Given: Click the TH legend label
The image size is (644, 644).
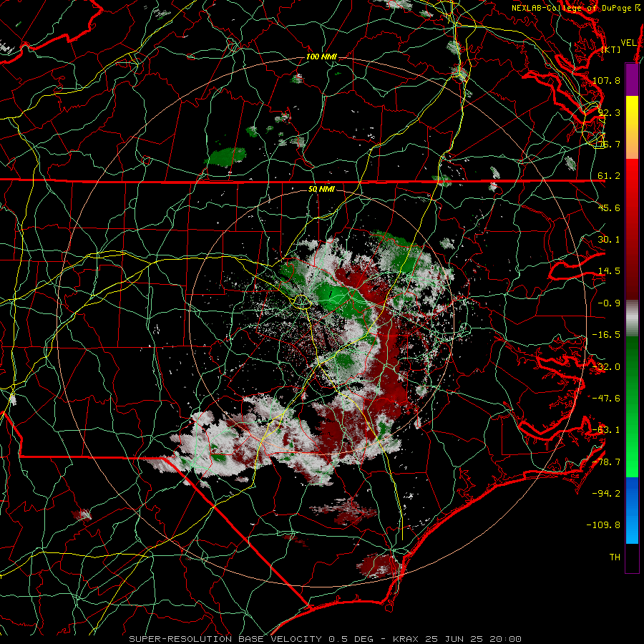Looking at the screenshot, I should [615, 557].
